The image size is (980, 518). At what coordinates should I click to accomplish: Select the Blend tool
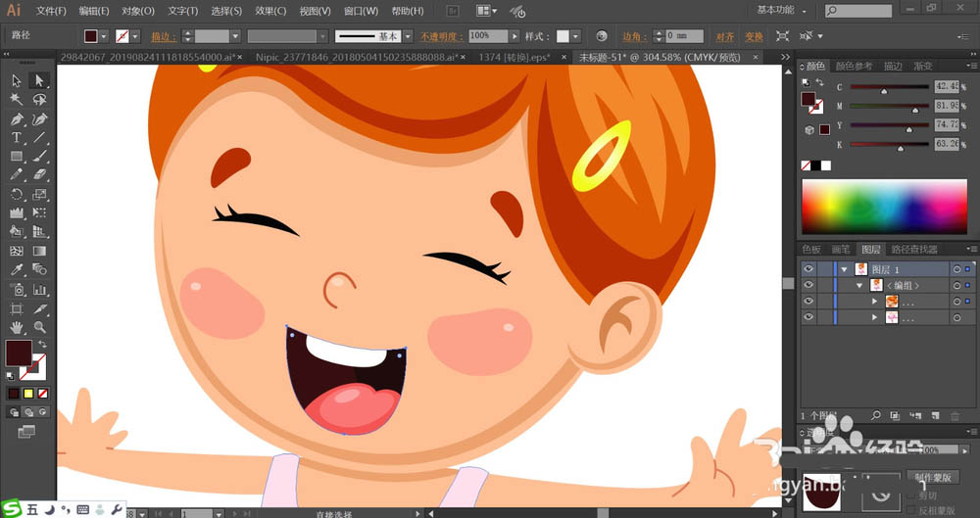[x=39, y=270]
